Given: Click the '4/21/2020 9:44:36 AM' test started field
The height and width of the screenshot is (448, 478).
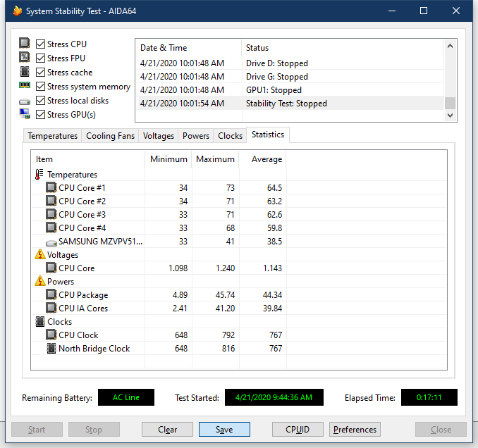Looking at the screenshot, I should pos(274,397).
